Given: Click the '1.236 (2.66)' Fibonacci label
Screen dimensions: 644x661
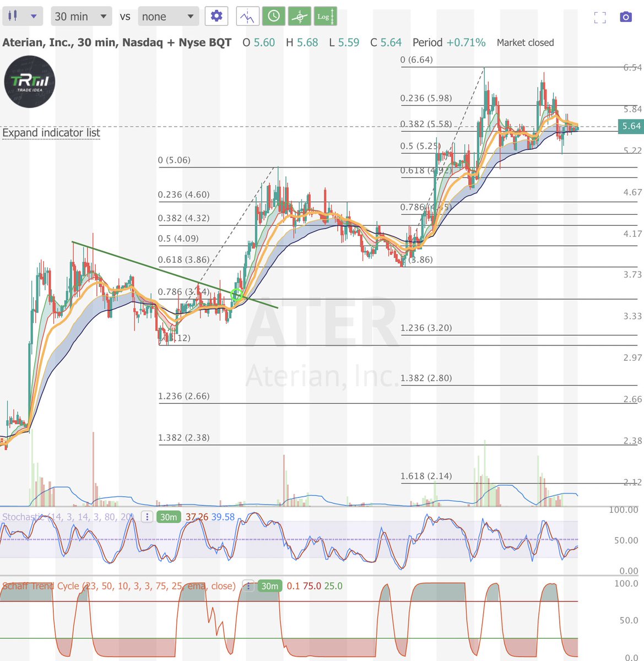Looking at the screenshot, I should coord(183,396).
